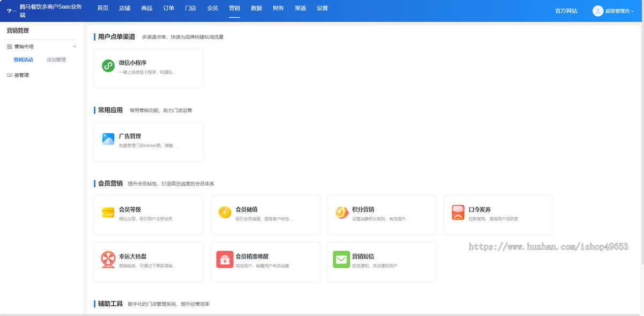Visit the 官方网站 link
The width and height of the screenshot is (644, 316).
click(566, 11)
